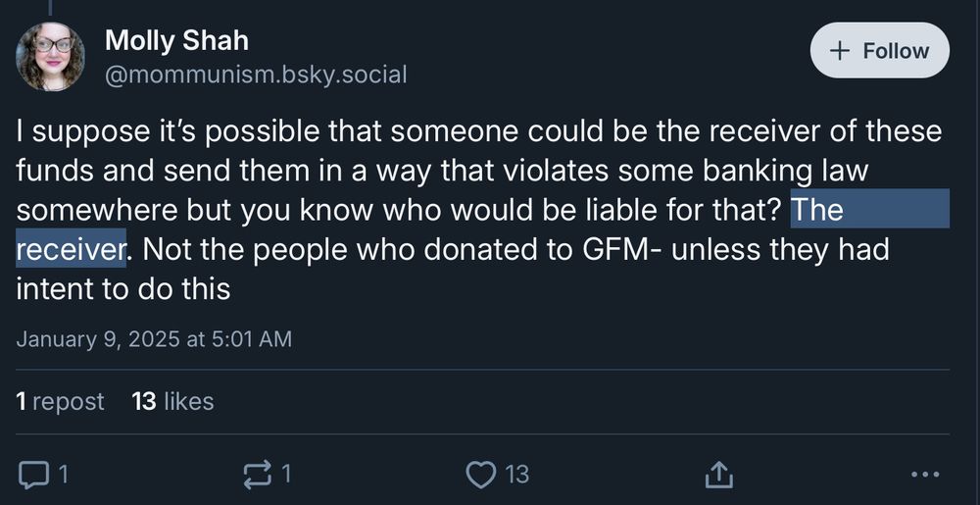The height and width of the screenshot is (505, 980).
Task: Click the highlighted "The" selection
Action: [x=817, y=209]
